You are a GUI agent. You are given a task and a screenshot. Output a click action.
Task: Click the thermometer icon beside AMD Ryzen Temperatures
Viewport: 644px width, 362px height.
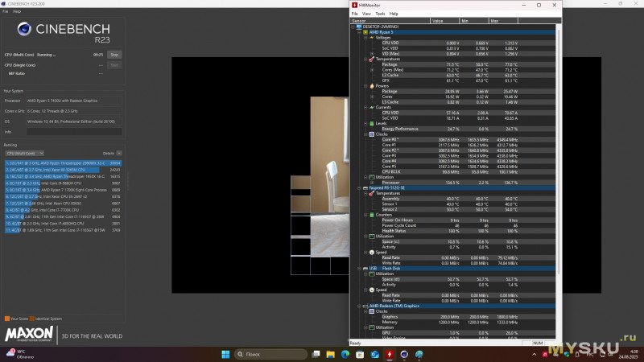click(x=372, y=59)
